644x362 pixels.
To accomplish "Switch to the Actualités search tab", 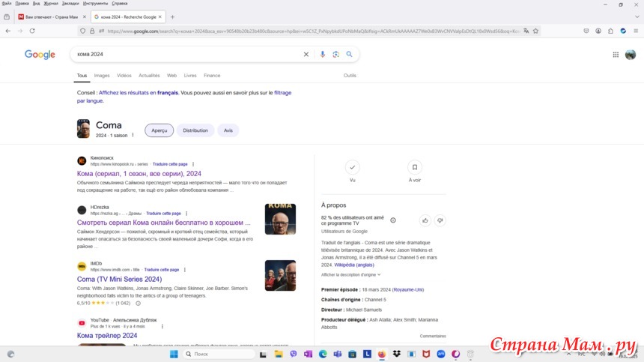I will tap(149, 76).
